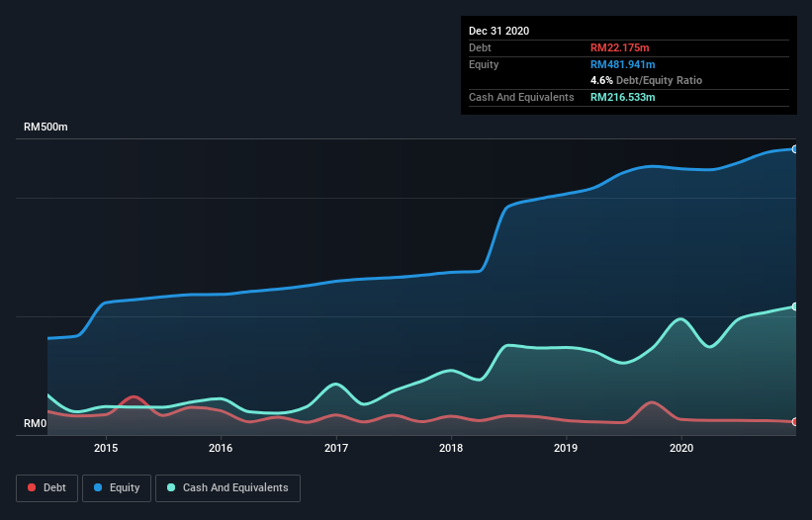The height and width of the screenshot is (520, 812).
Task: Select the Cash And Equivalents end-point marker
Action: 795,306
